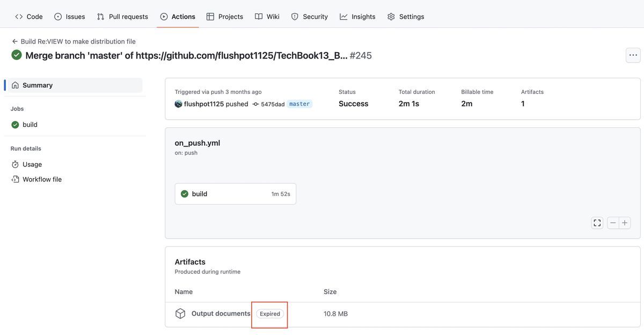Open the Wiki tab

tap(267, 17)
